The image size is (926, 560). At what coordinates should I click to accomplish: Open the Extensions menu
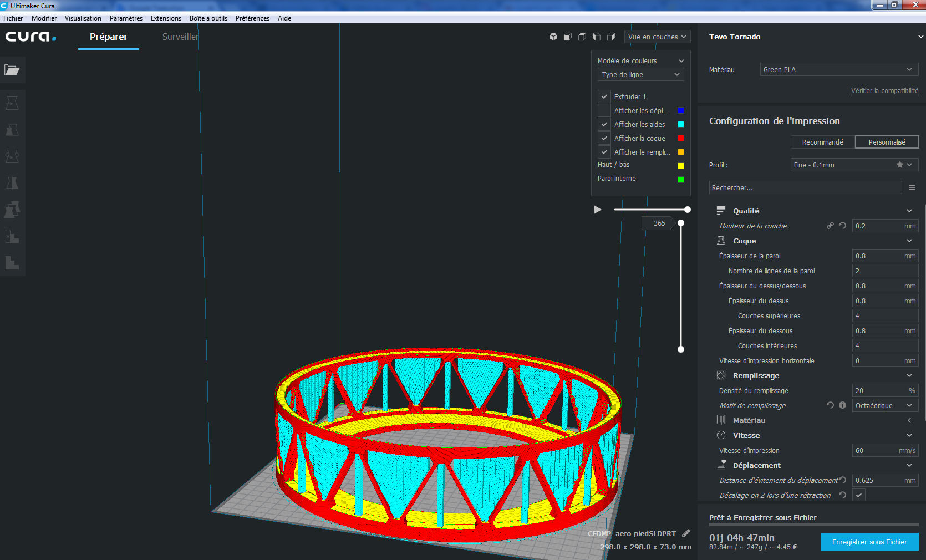pos(166,18)
